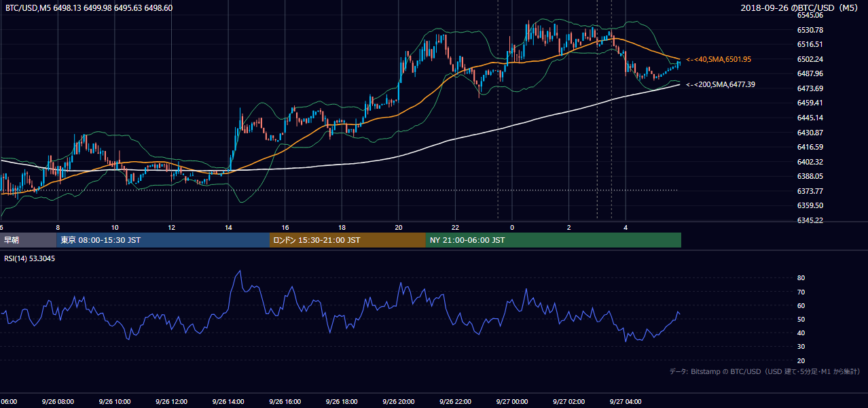868x408 pixels.
Task: Click price axis label 6402.32
Action: pyautogui.click(x=810, y=162)
